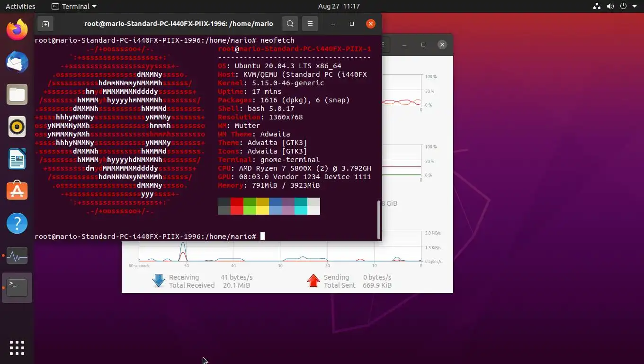
Task: Click the 'Sending' label in System Monitor
Action: 336,277
